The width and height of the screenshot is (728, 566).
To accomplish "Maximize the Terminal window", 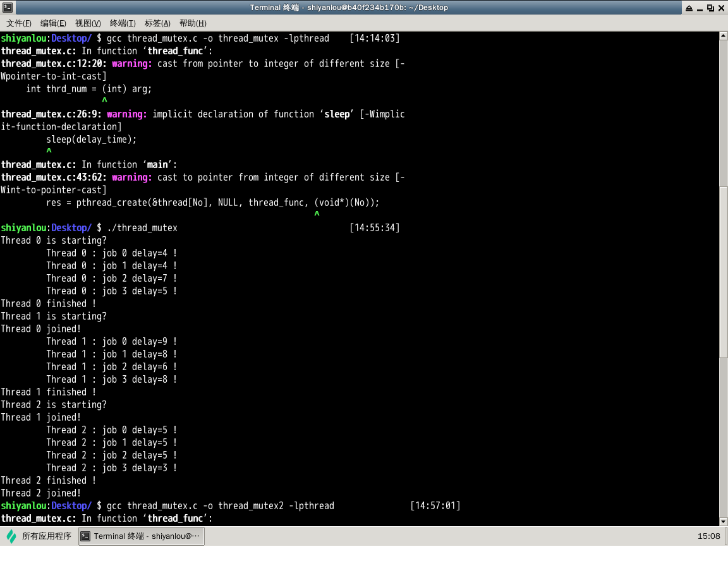I will pos(710,8).
